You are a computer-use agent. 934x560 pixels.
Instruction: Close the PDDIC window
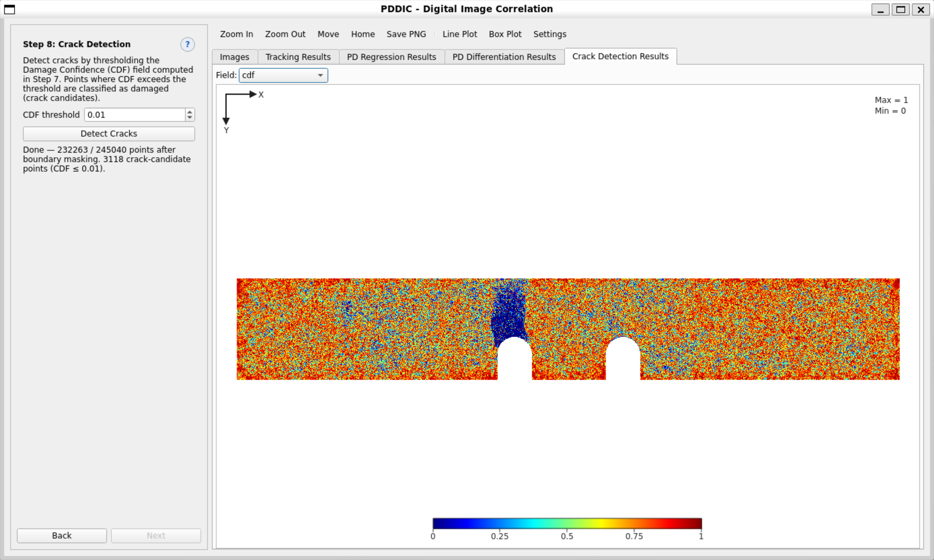point(921,9)
